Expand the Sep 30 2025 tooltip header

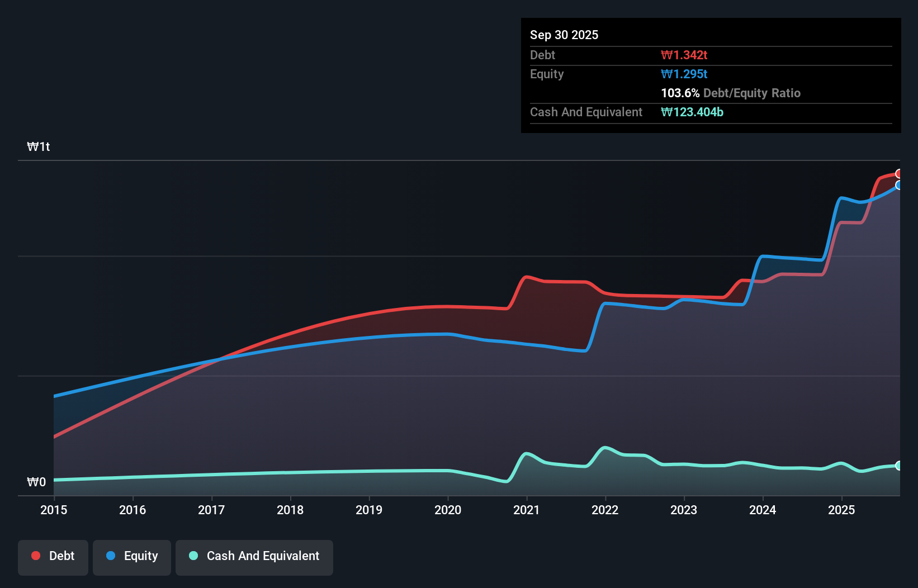pyautogui.click(x=564, y=35)
